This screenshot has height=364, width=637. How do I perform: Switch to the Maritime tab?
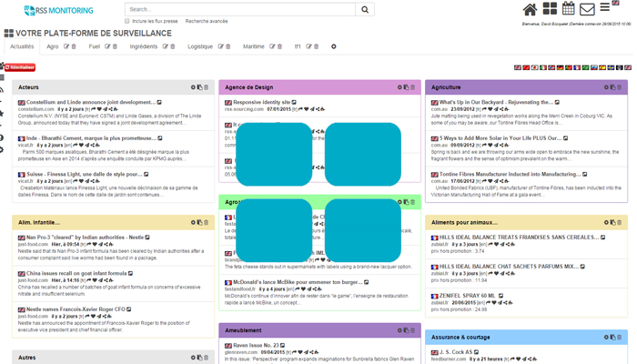pos(254,46)
